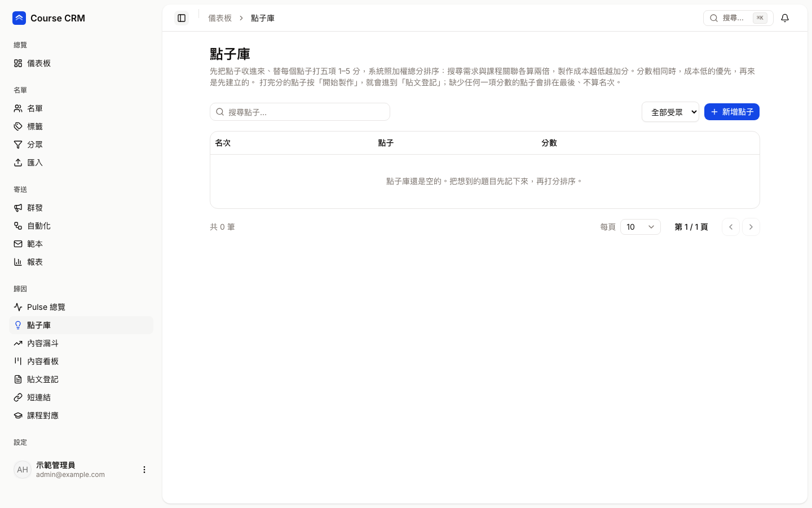
Task: Open 自動化 in the sidebar
Action: [x=81, y=226]
